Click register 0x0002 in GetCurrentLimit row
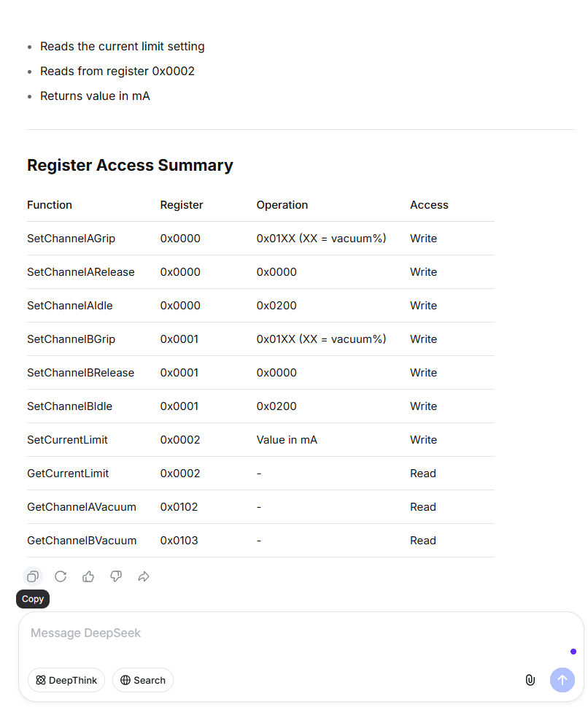588x707 pixels. (x=180, y=473)
